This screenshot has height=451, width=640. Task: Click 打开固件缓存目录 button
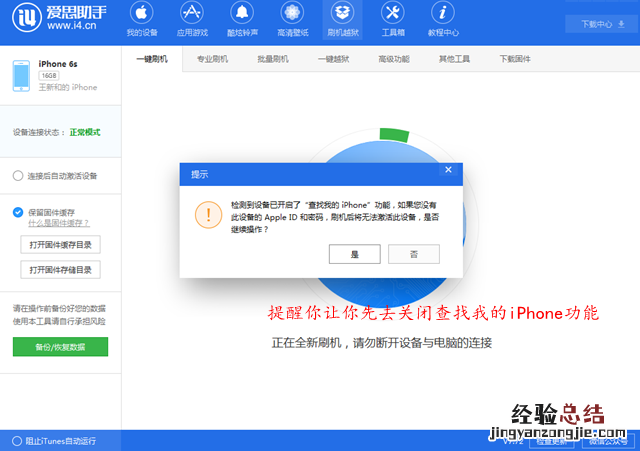60,244
